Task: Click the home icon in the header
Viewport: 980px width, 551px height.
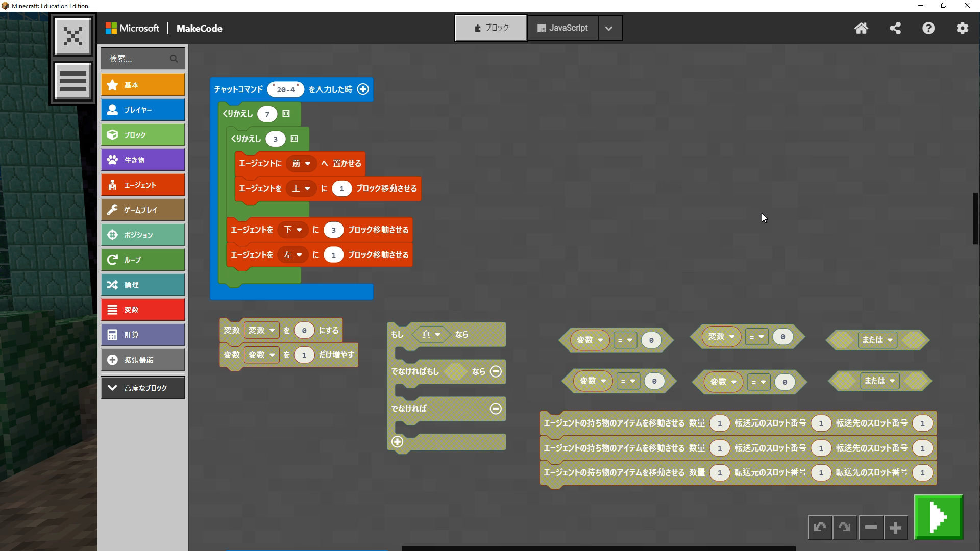Action: [861, 28]
